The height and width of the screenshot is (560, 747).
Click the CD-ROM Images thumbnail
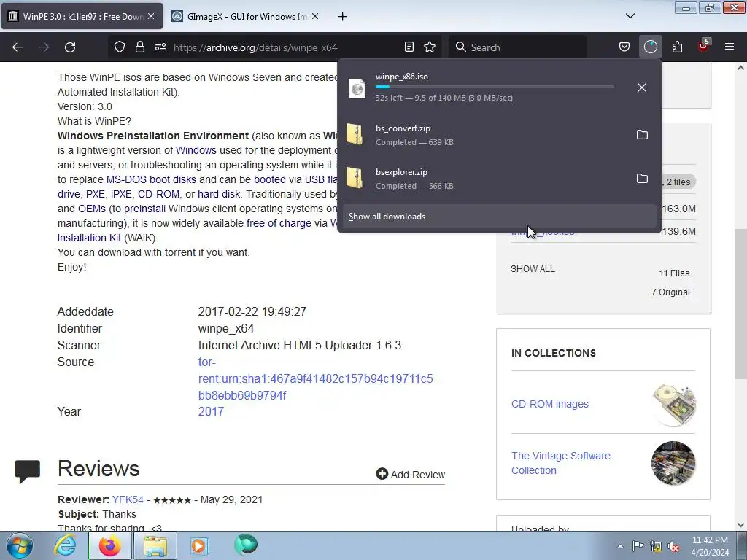tap(673, 404)
